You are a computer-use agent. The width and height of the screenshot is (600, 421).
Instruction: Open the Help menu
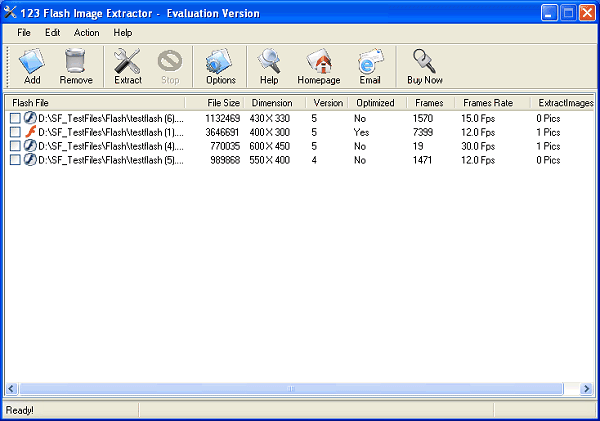pyautogui.click(x=122, y=33)
